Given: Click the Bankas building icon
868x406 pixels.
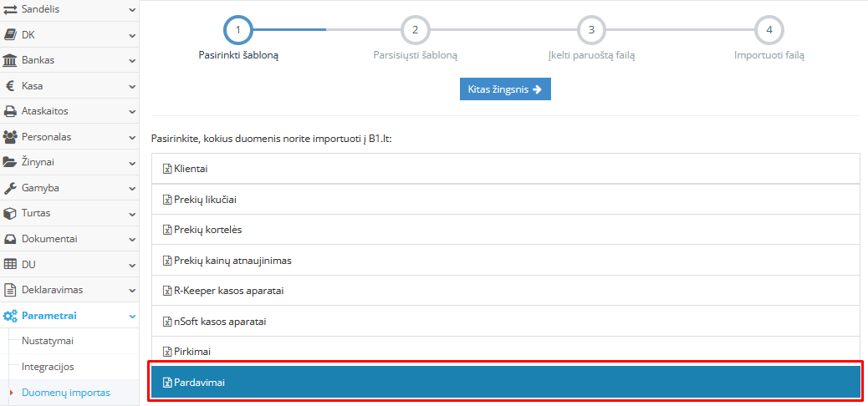Looking at the screenshot, I should click(11, 61).
